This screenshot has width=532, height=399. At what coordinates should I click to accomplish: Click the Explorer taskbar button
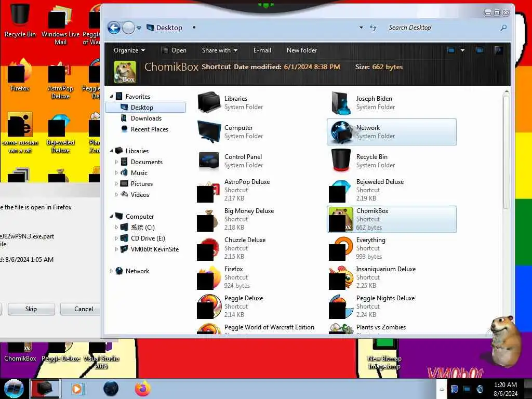45,389
